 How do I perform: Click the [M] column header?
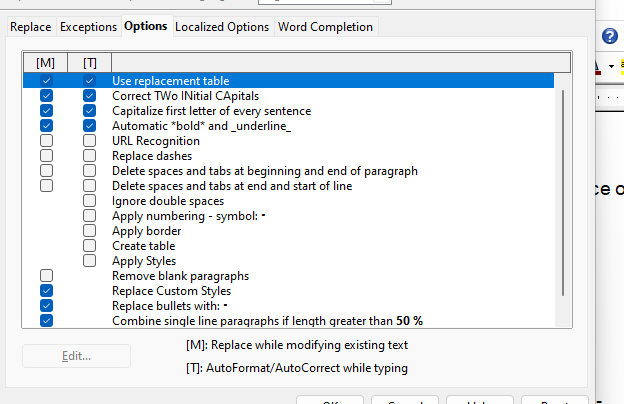coord(45,62)
